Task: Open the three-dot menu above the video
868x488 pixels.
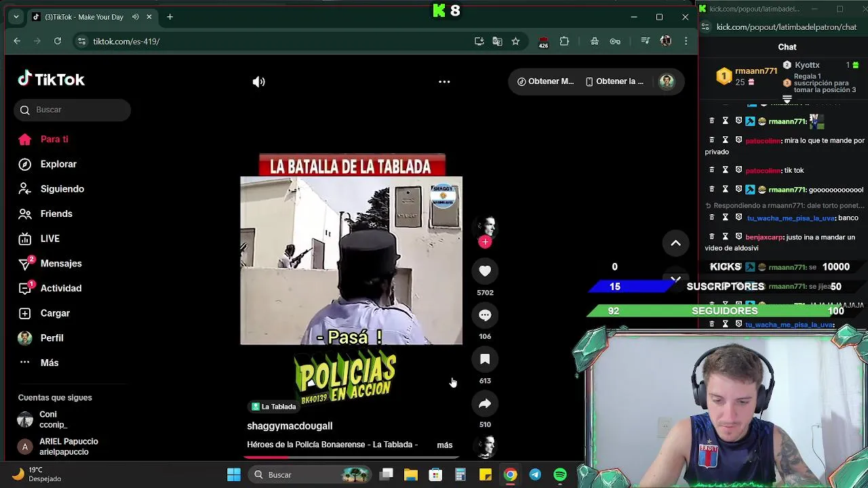Action: pos(444,82)
